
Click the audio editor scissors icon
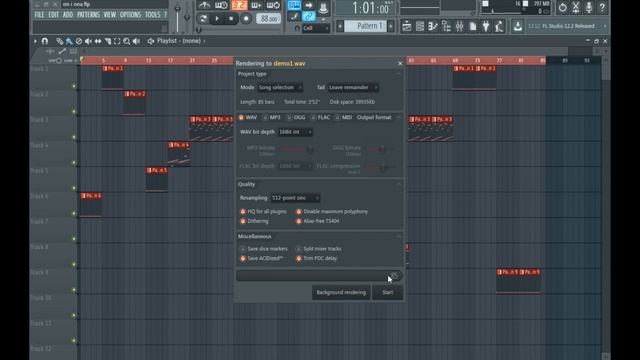pyautogui.click(x=576, y=7)
